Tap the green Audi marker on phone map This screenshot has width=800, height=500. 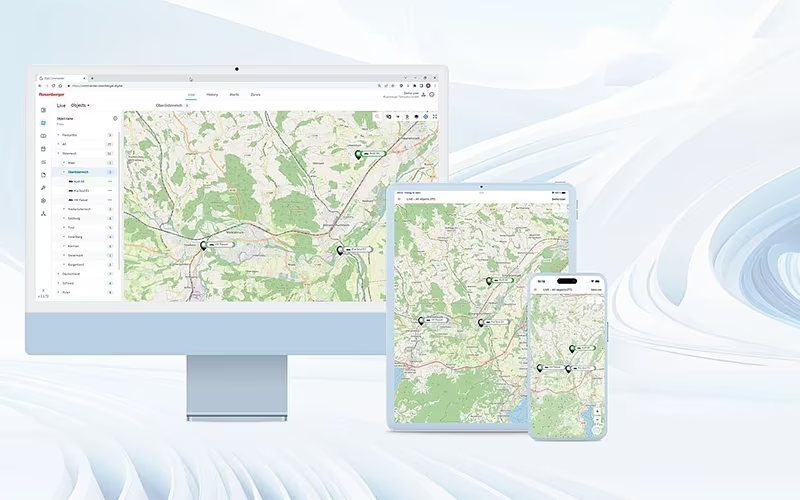tap(583, 348)
